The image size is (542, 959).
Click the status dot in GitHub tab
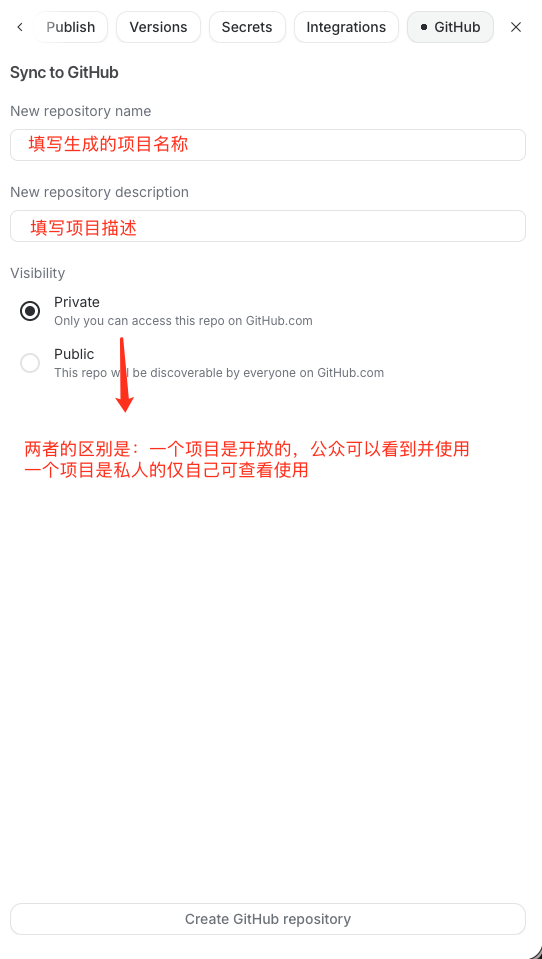coord(424,28)
